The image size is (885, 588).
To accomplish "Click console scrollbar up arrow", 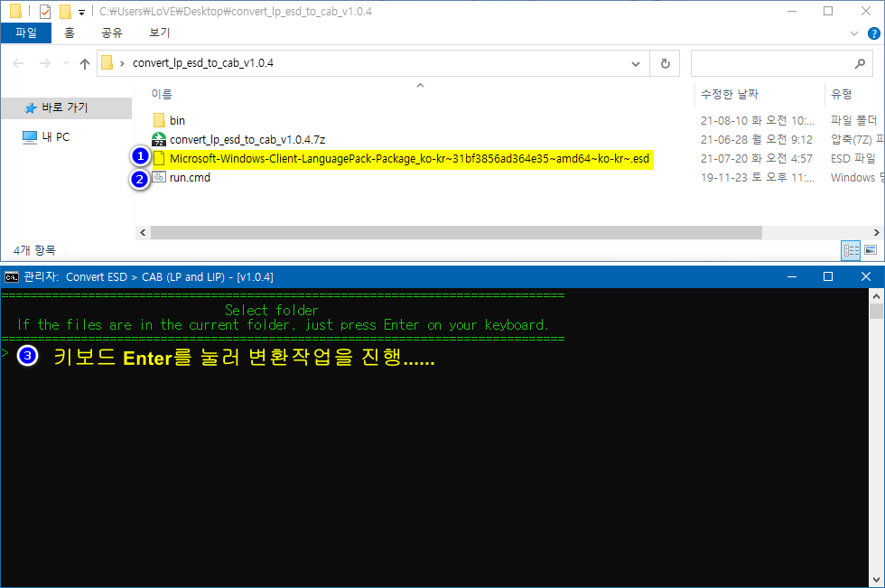I will tap(876, 295).
